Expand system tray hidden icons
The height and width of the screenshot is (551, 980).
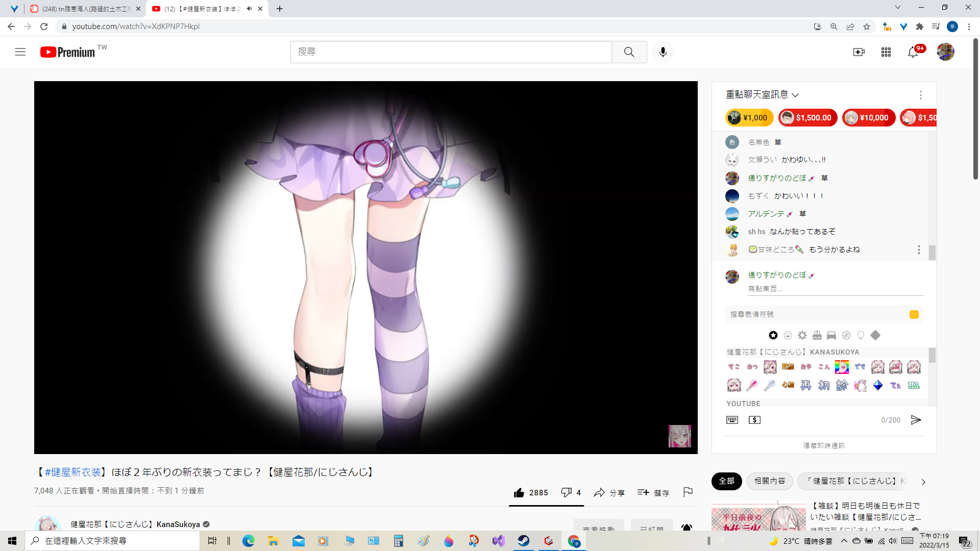[x=844, y=541]
